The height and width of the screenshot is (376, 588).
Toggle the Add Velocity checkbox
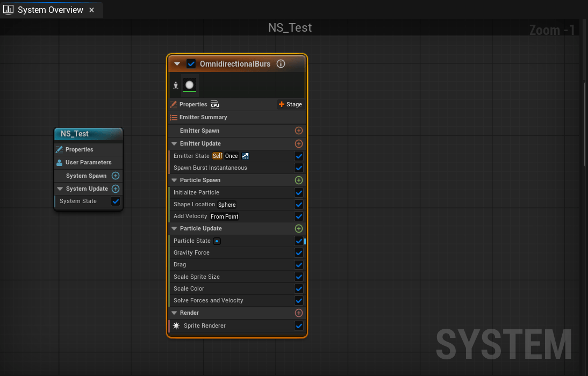(x=299, y=216)
